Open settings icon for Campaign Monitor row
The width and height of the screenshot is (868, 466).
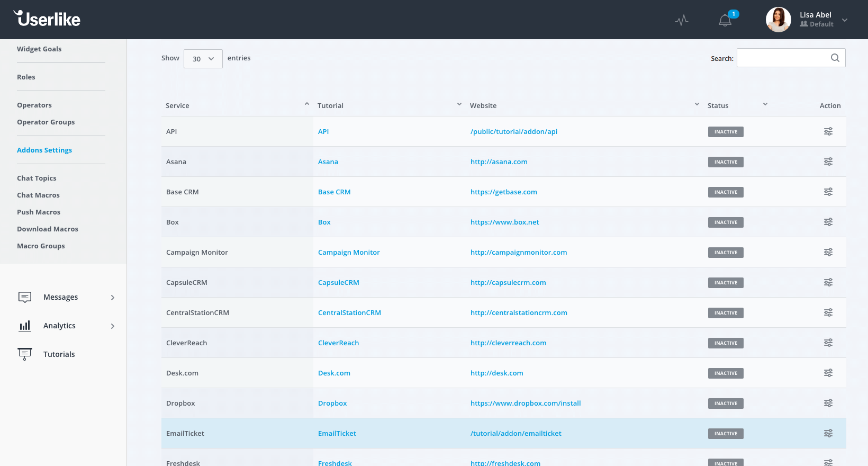(x=828, y=252)
